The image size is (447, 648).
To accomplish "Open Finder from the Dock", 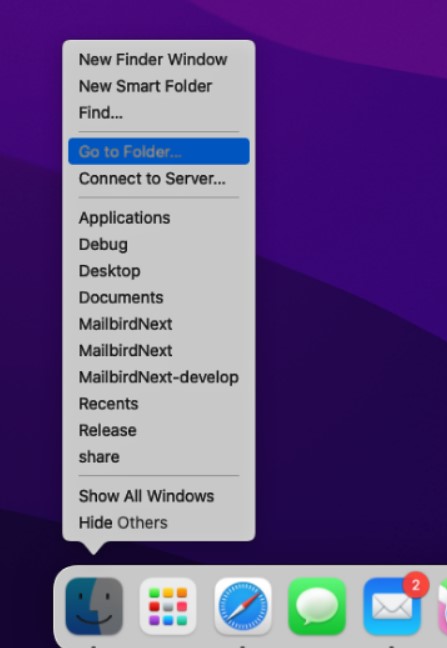I will (94, 606).
